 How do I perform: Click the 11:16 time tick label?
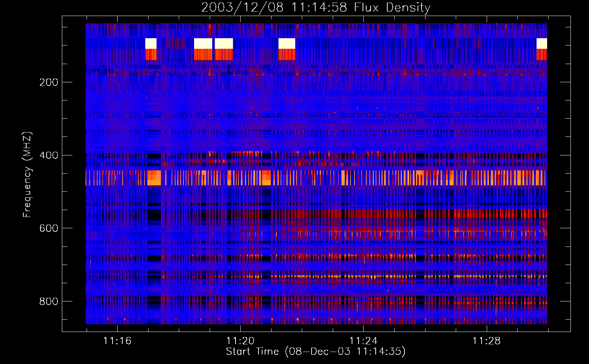pos(117,341)
